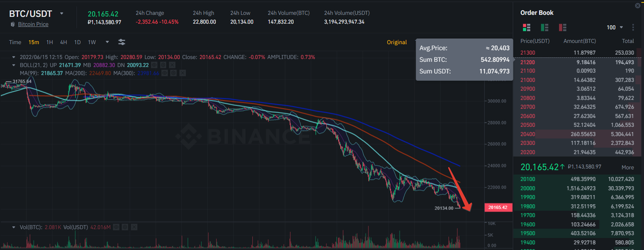Open the 100 price grouping dropdown
This screenshot has height=250, width=644.
click(614, 27)
